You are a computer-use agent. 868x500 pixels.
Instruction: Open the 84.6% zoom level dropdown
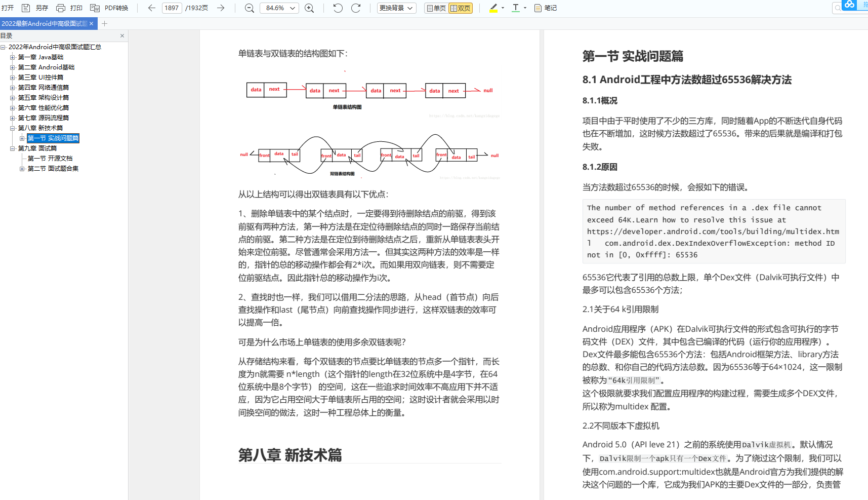[279, 8]
